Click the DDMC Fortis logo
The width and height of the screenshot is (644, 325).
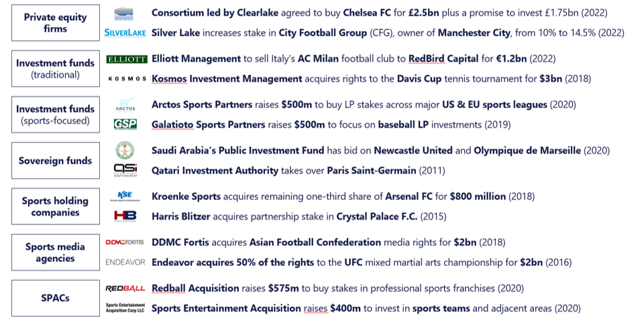click(x=125, y=242)
